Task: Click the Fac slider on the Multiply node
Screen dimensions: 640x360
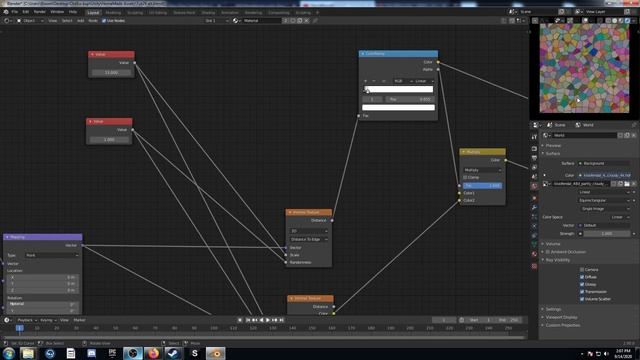Action: tap(482, 185)
